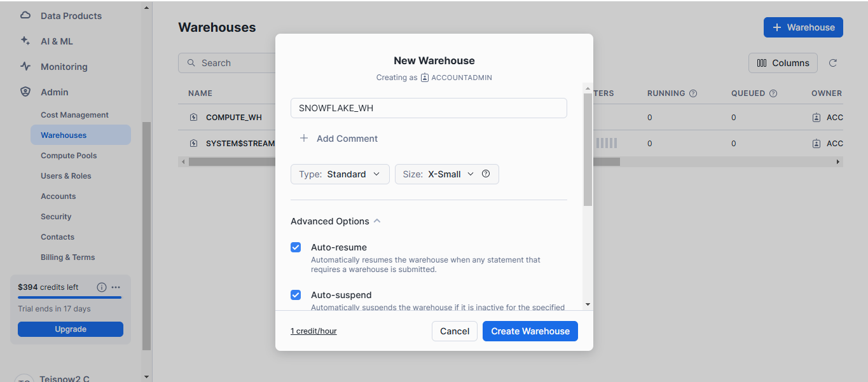Open the Columns visibility picker
Viewport: 868px width, 382px height.
coord(783,62)
